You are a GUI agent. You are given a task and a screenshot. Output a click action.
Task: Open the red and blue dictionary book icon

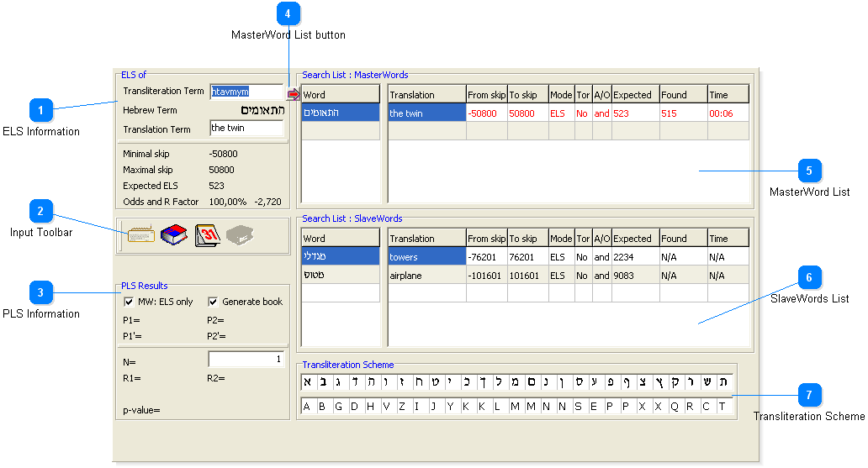coord(173,235)
